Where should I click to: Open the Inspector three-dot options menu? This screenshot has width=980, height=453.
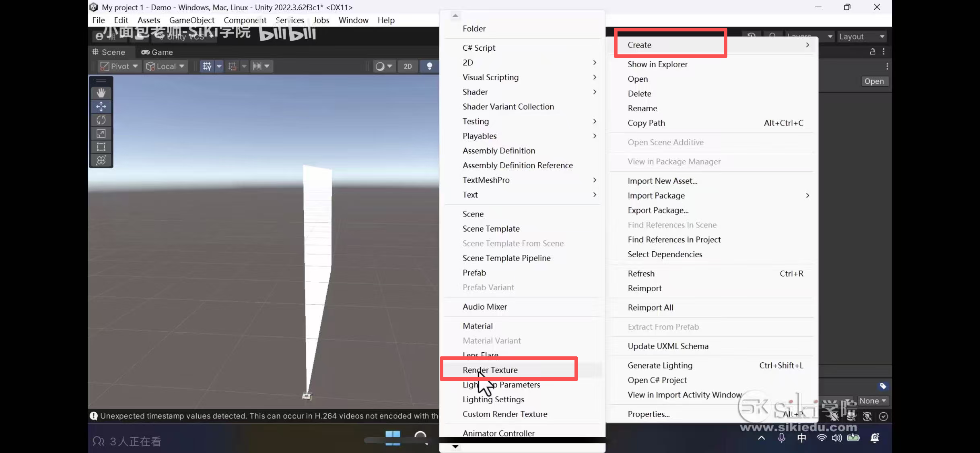883,52
